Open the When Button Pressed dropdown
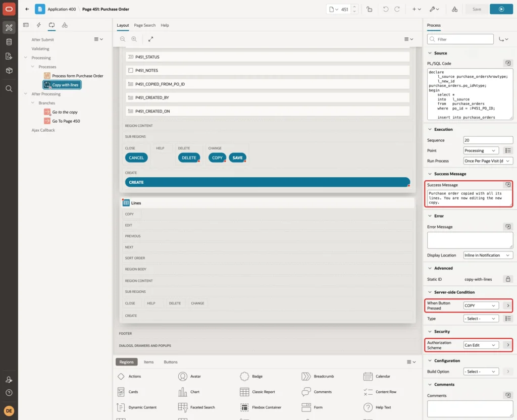 [x=481, y=305]
